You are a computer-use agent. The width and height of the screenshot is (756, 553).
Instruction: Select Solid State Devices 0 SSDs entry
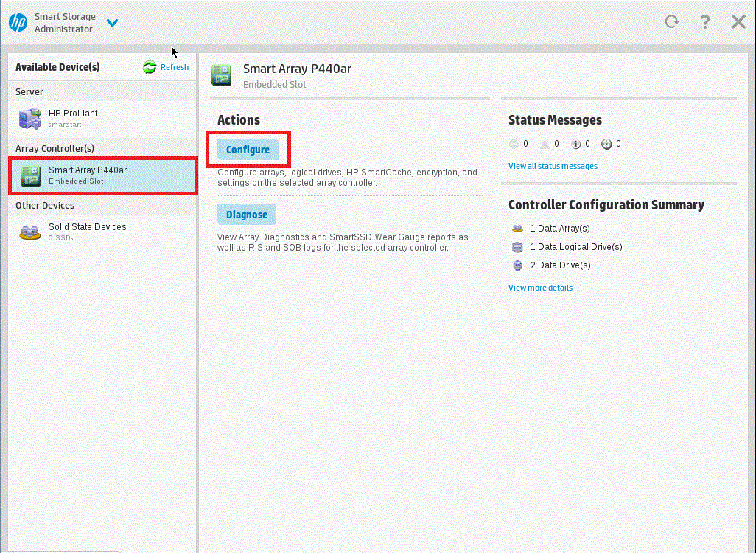[102, 232]
